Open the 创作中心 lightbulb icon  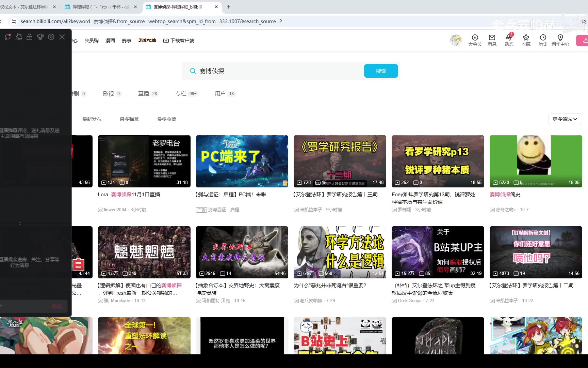coord(560,40)
